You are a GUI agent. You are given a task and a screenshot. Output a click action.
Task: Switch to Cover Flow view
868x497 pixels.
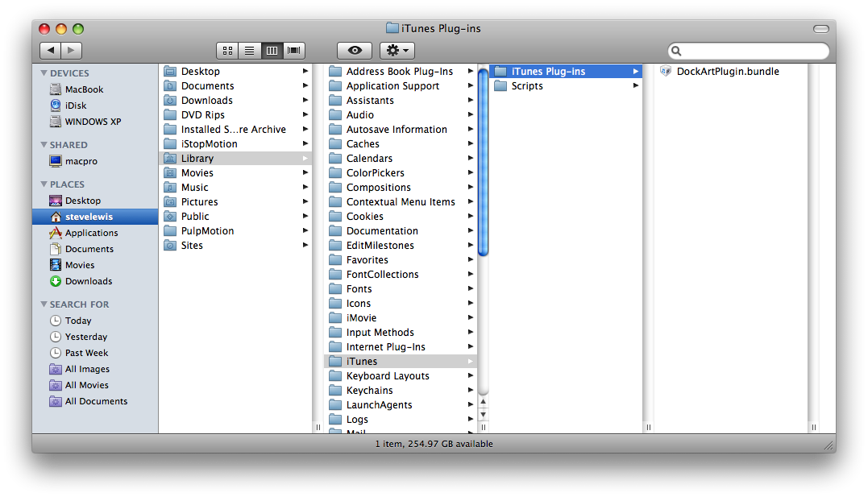[294, 51]
